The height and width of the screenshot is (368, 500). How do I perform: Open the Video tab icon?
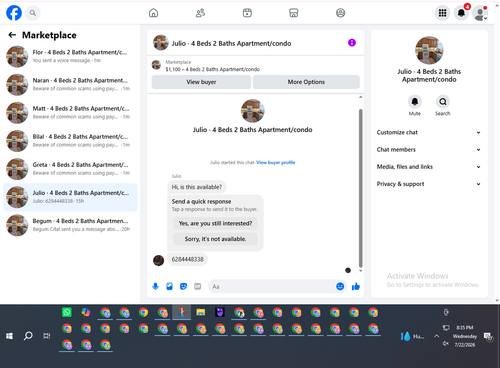(247, 13)
